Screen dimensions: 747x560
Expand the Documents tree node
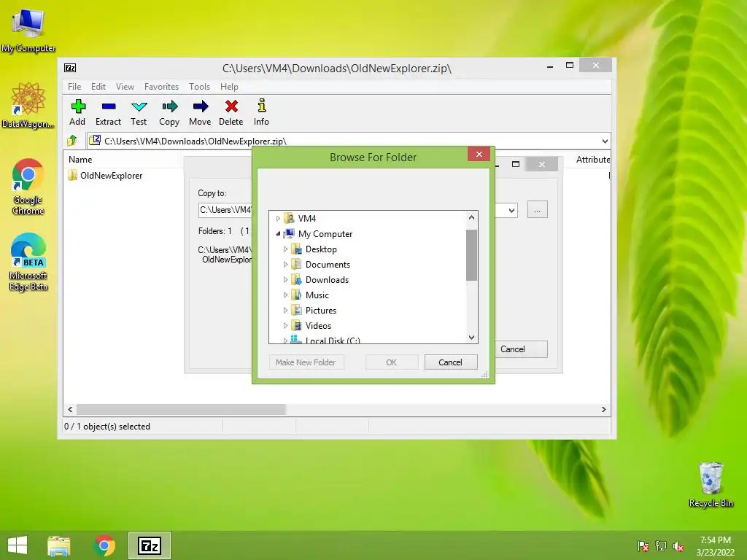click(x=285, y=264)
